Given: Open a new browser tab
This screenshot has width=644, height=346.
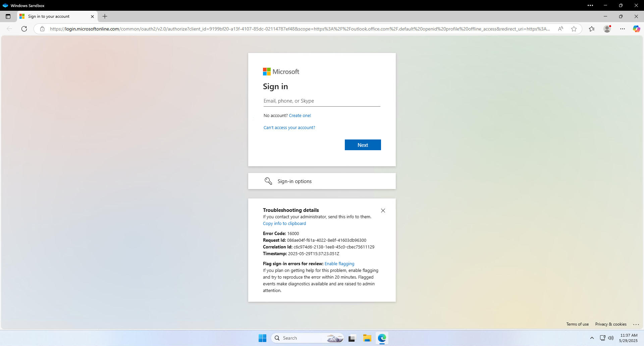Looking at the screenshot, I should [105, 16].
